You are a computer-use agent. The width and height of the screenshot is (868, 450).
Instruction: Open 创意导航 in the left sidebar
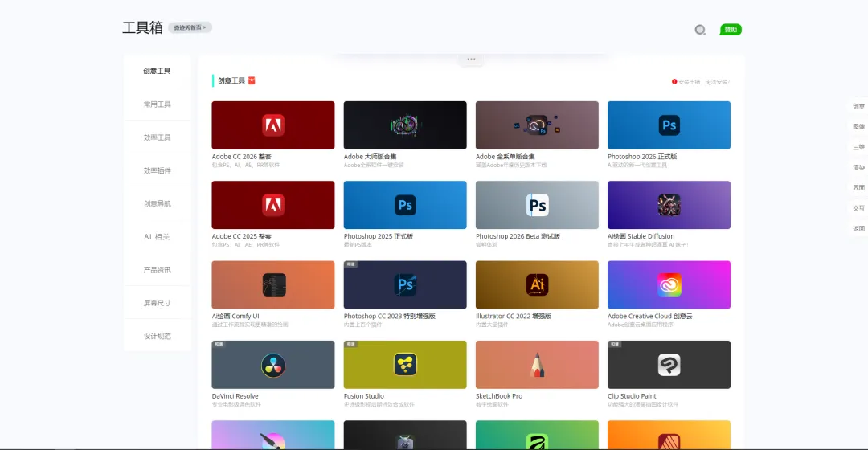157,203
